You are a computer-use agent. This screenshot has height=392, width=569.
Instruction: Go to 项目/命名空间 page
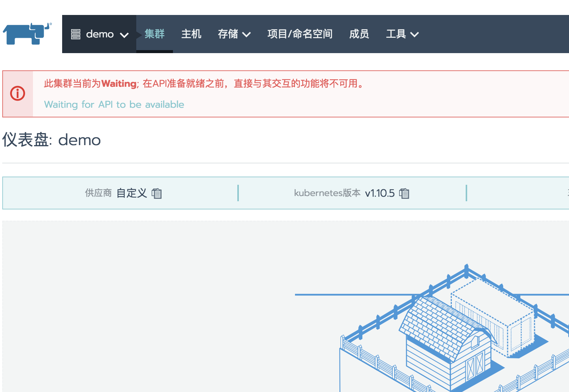(x=300, y=34)
